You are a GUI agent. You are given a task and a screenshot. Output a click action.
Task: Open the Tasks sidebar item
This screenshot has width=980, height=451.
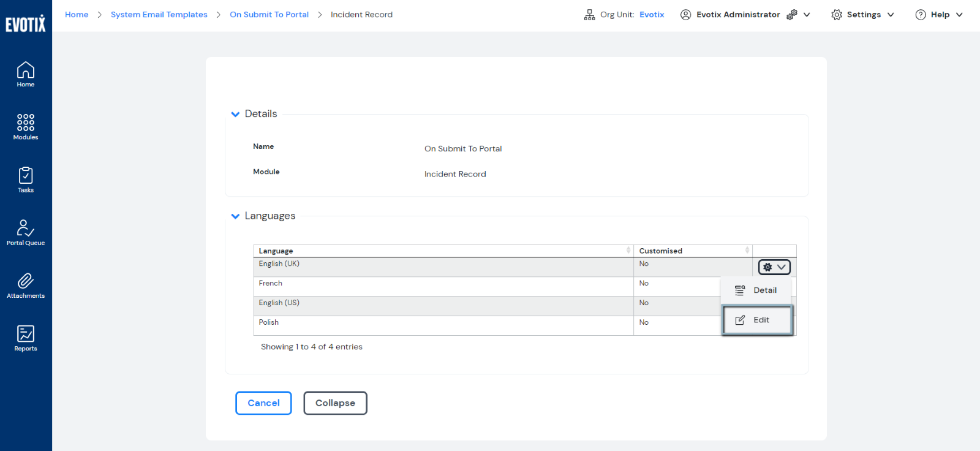pyautogui.click(x=26, y=180)
